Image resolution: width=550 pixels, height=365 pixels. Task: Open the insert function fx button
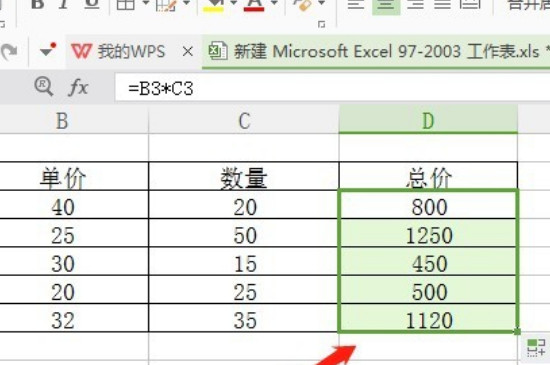point(78,87)
